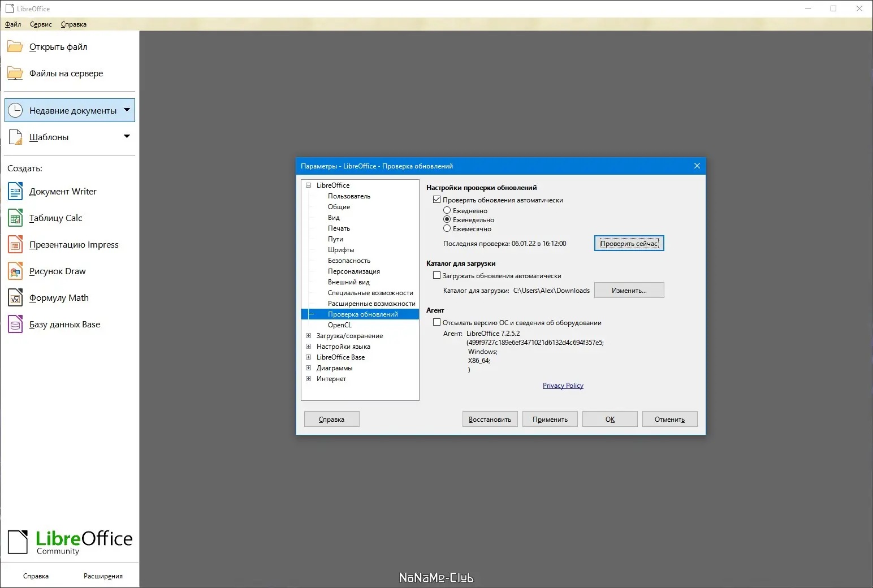873x588 pixels.
Task: Click the LibreOffice title bar document icon
Action: 10,8
